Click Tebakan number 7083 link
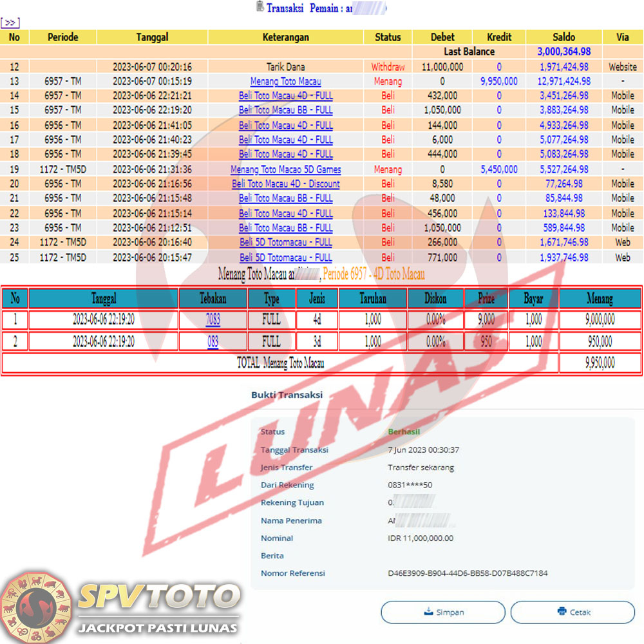The image size is (644, 644). (x=213, y=319)
